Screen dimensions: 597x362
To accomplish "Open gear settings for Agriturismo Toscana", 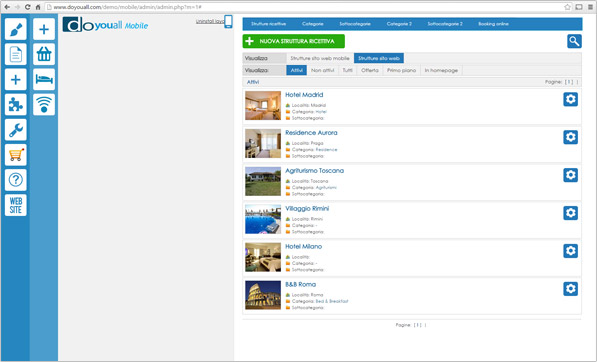I will click(570, 175).
